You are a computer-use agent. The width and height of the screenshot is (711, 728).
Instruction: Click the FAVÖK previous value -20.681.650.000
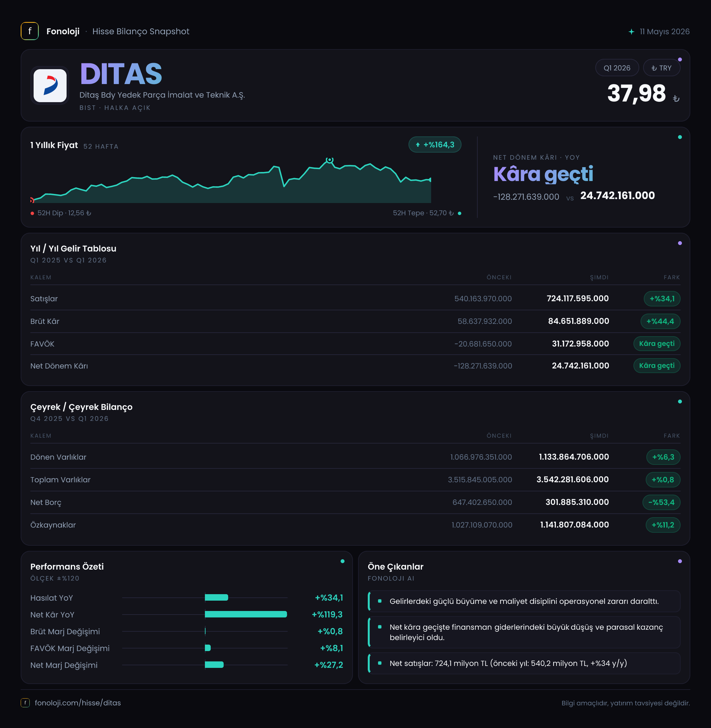(483, 344)
